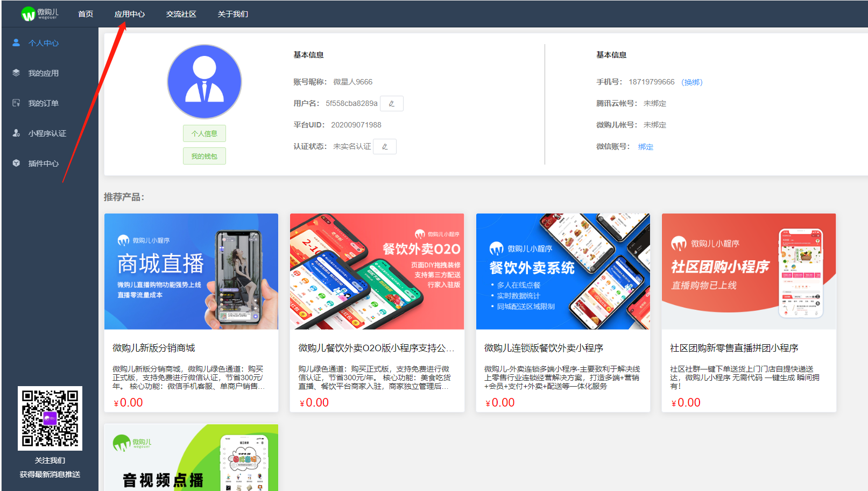Screen dimensions: 868x491
Task: Click product title 微购儿餐饮外卖O2O版小程序
Action: pyautogui.click(x=377, y=348)
